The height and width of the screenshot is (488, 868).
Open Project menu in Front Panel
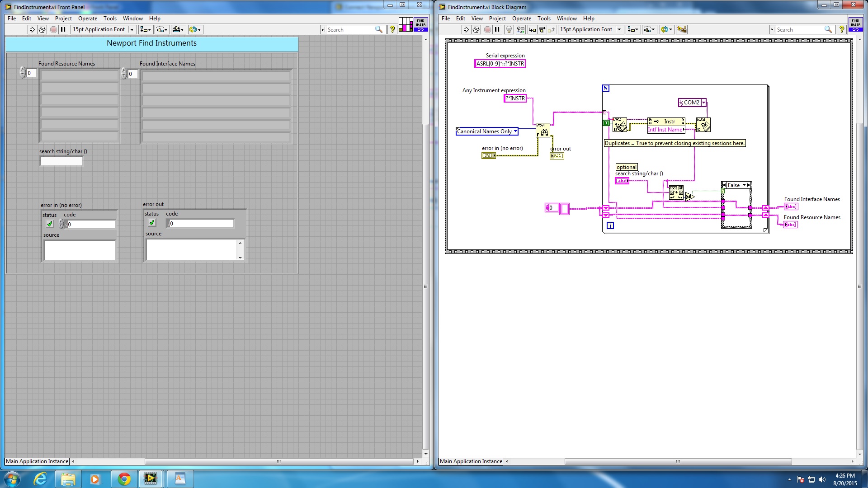point(63,19)
